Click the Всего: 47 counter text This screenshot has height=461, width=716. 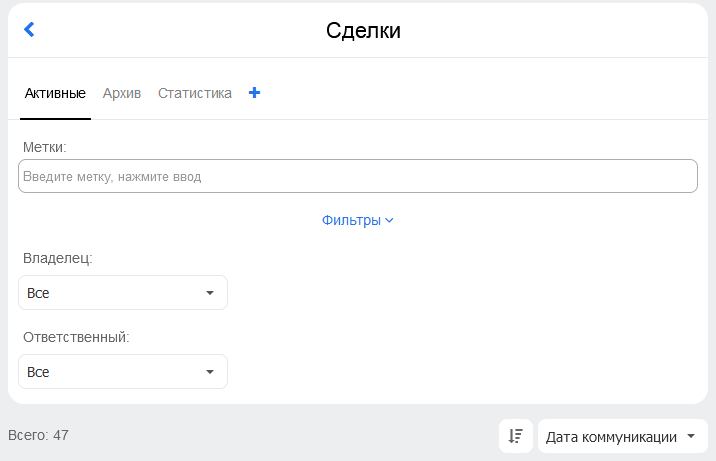coord(38,435)
